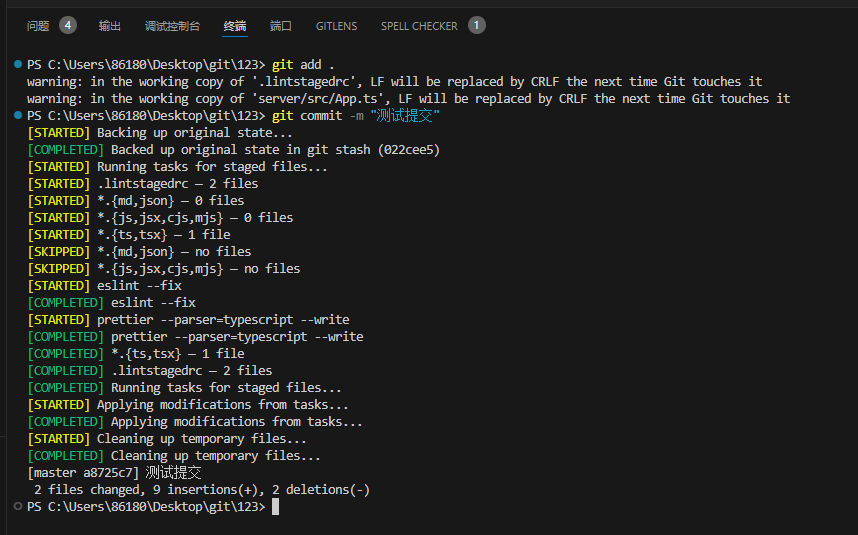
Task: Show the SPELL CHECKER tab
Action: [419, 26]
